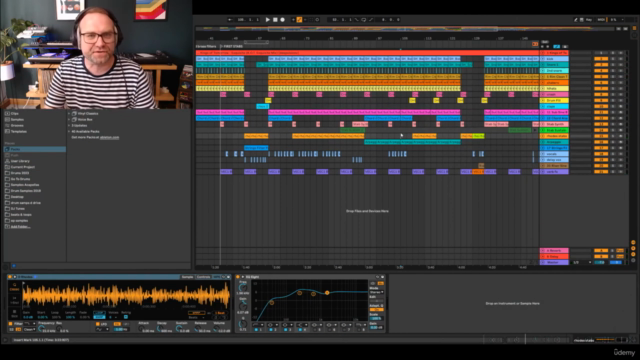Open Current Project in the browser Places
Viewport: 640px width, 360px height.
tap(22, 167)
